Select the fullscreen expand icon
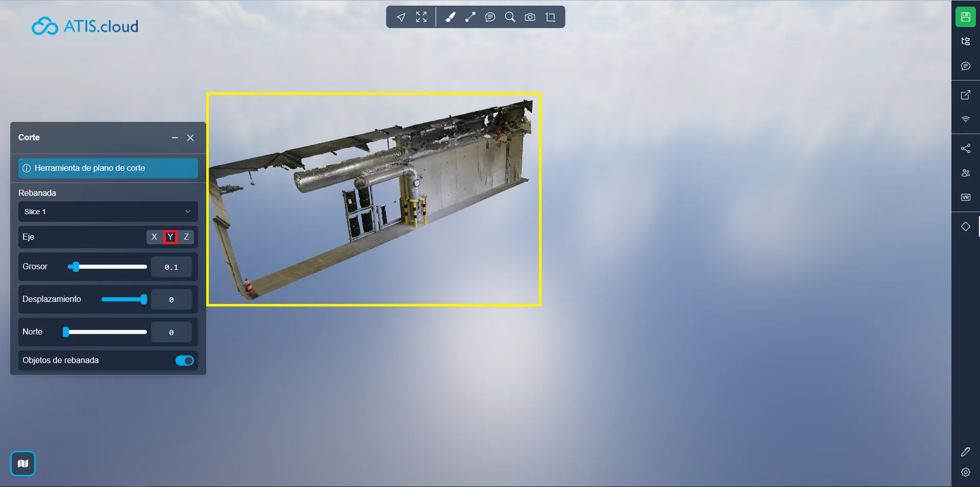980x487 pixels. pos(421,17)
